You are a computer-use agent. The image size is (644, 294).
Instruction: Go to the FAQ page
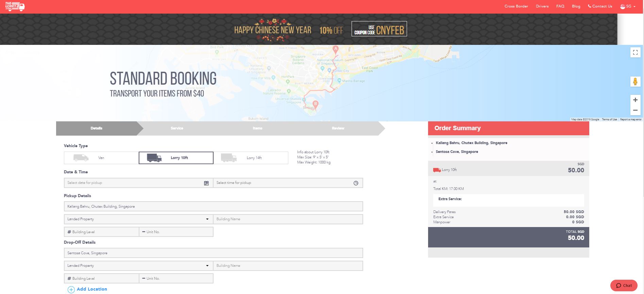click(560, 6)
